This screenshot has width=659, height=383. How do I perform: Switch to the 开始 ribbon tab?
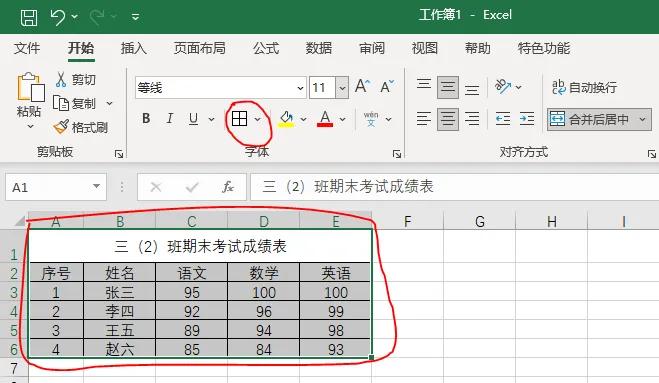(81, 48)
